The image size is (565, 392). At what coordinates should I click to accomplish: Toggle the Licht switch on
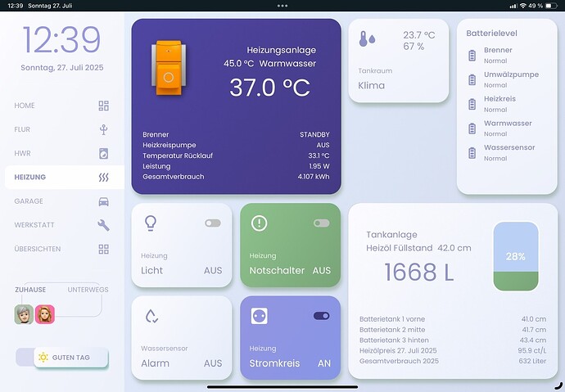213,223
